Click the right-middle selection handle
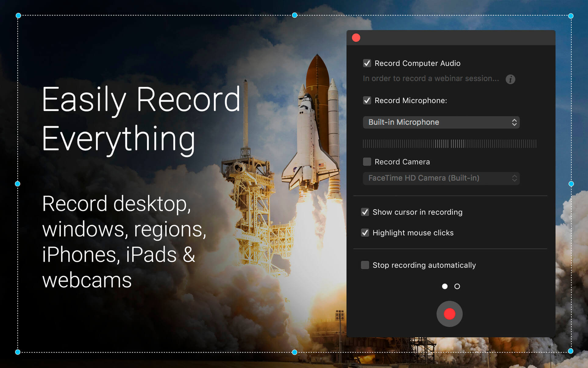 click(x=571, y=184)
